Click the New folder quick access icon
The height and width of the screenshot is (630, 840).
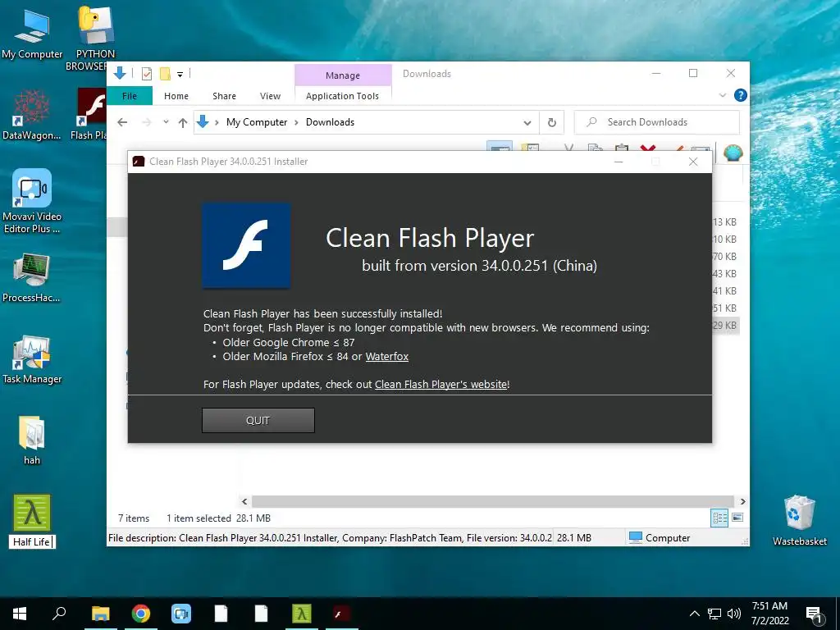[x=165, y=74]
